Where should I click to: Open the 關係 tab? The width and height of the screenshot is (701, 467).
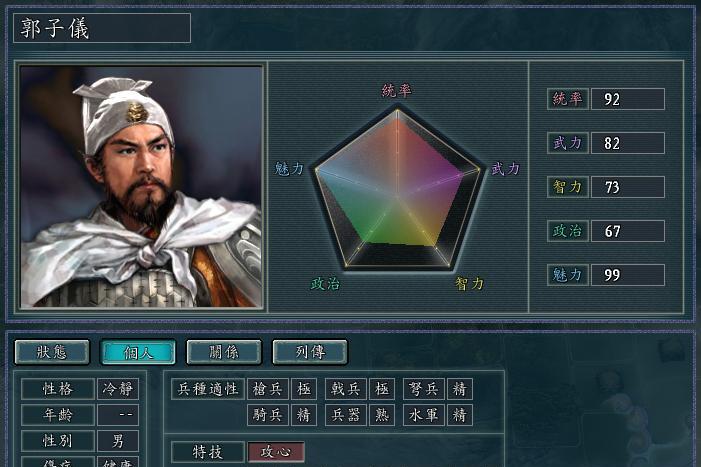click(x=224, y=352)
